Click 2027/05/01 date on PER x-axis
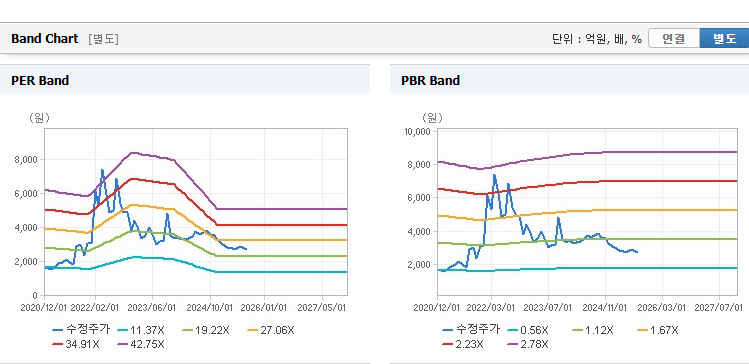This screenshot has height=364, width=749. [322, 307]
